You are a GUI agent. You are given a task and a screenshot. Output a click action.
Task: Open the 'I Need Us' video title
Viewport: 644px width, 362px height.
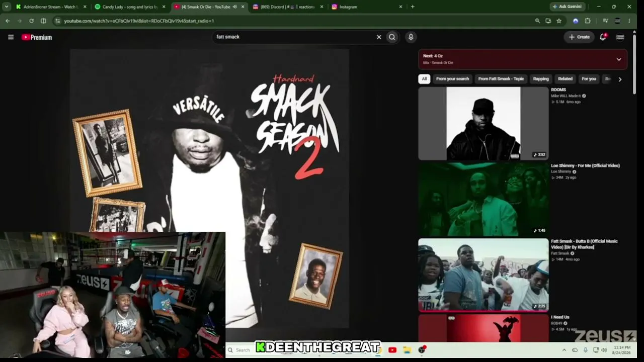(x=560, y=317)
